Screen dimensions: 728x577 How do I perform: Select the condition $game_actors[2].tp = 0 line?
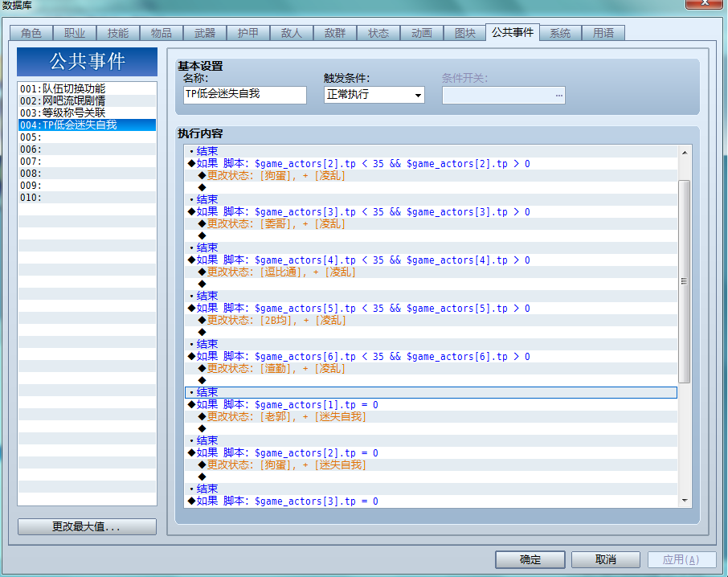pyautogui.click(x=431, y=453)
